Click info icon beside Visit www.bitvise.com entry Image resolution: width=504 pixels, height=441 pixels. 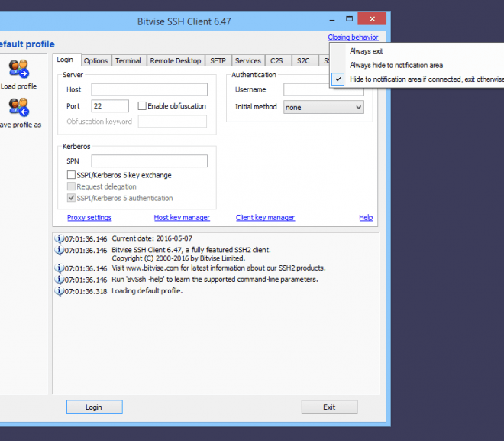pos(59,268)
